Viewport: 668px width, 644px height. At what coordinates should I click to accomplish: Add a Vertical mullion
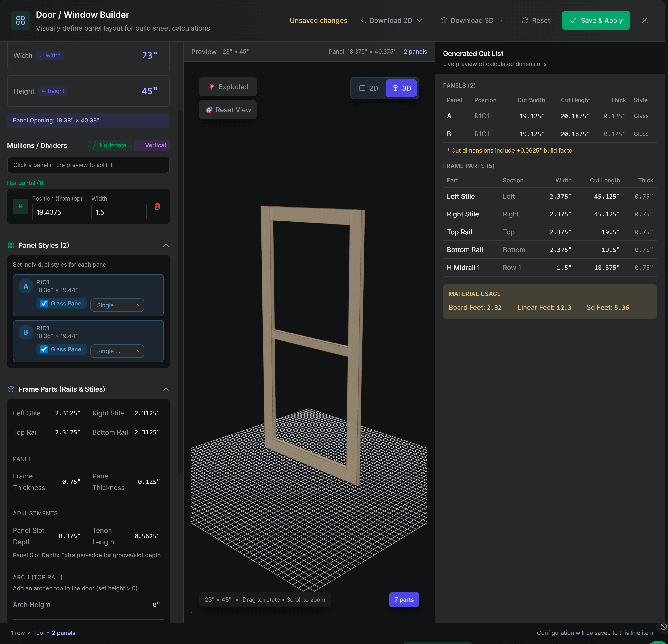pos(152,145)
